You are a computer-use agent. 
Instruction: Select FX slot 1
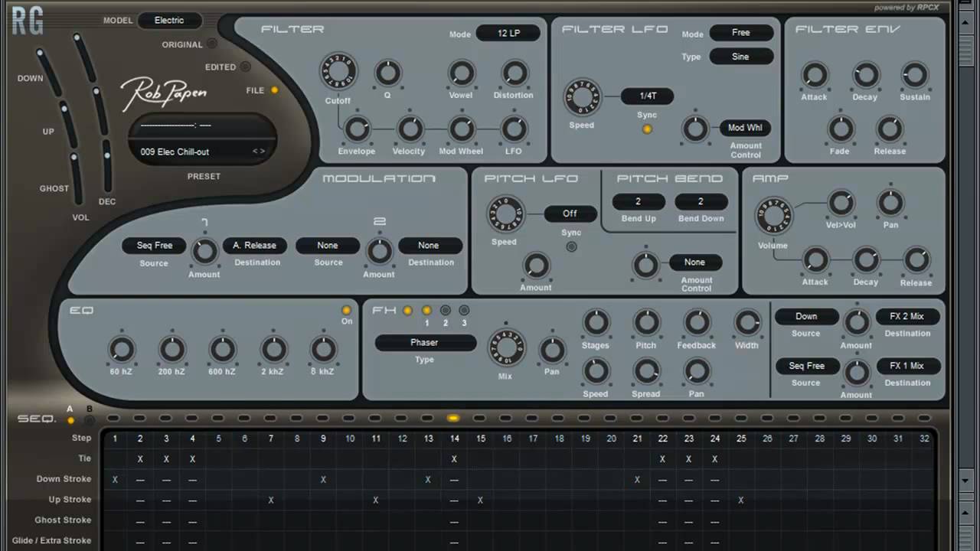point(426,311)
